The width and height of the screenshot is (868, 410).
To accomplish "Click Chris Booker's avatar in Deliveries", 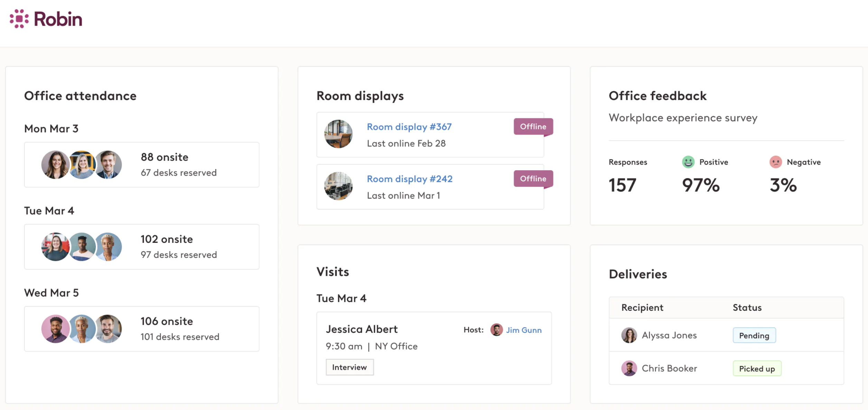I will 629,368.
